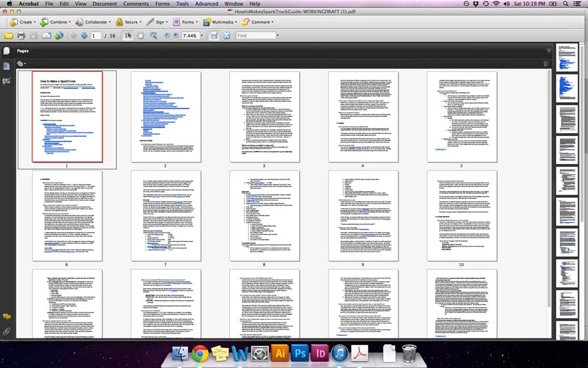The width and height of the screenshot is (588, 368).
Task: Click the page number input field
Action: (95, 36)
